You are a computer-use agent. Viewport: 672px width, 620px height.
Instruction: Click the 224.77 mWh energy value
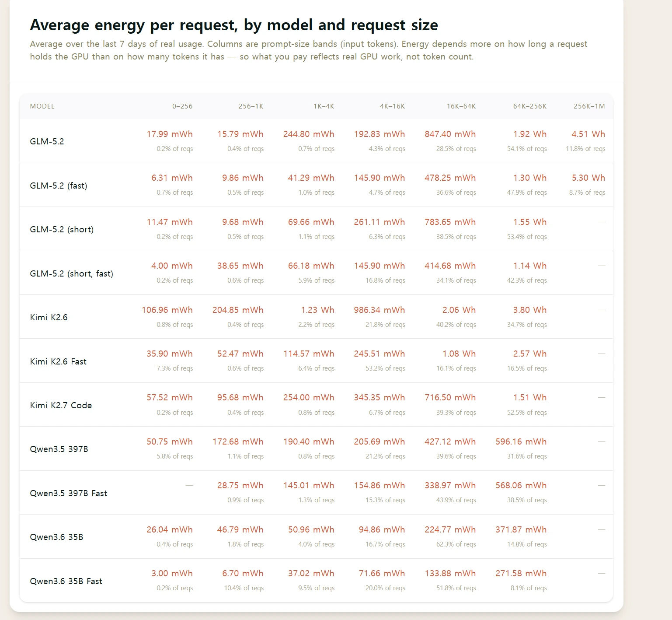tap(450, 529)
